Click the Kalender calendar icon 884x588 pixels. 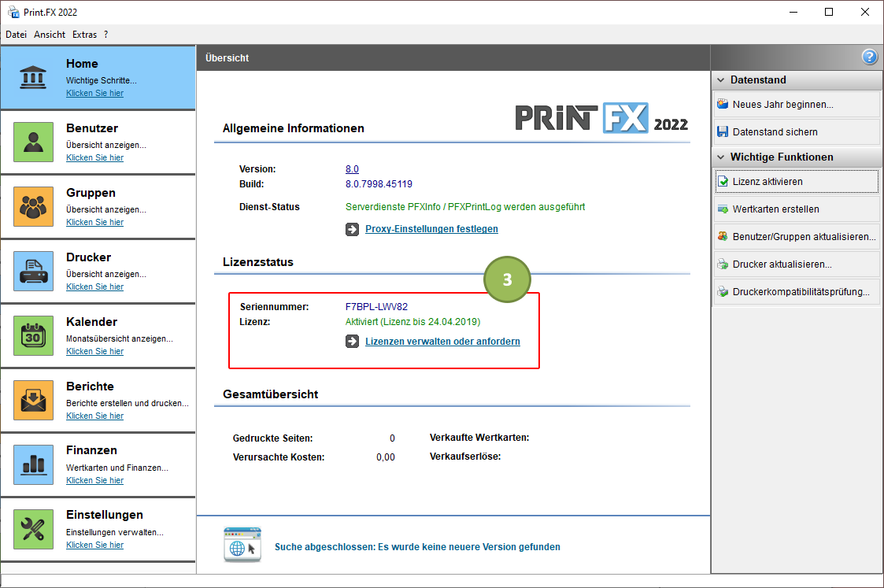[x=33, y=335]
